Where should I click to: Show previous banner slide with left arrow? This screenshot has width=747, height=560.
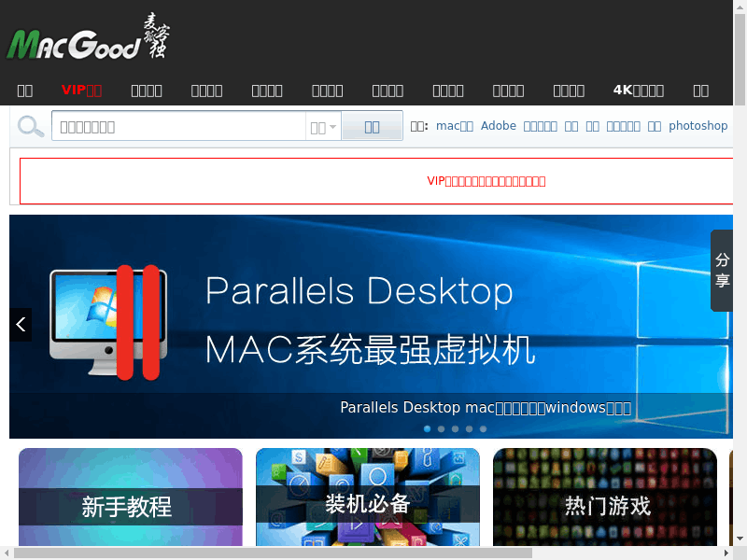point(21,325)
